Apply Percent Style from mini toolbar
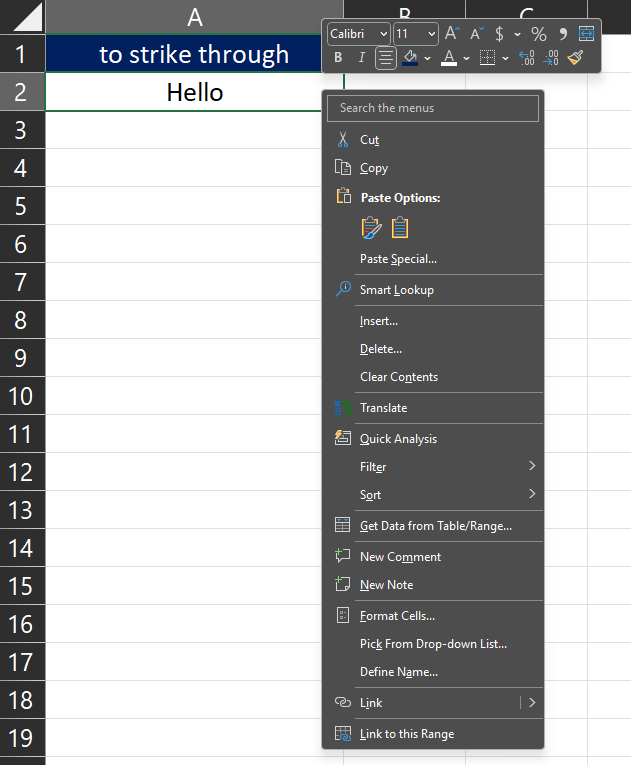 (x=539, y=34)
